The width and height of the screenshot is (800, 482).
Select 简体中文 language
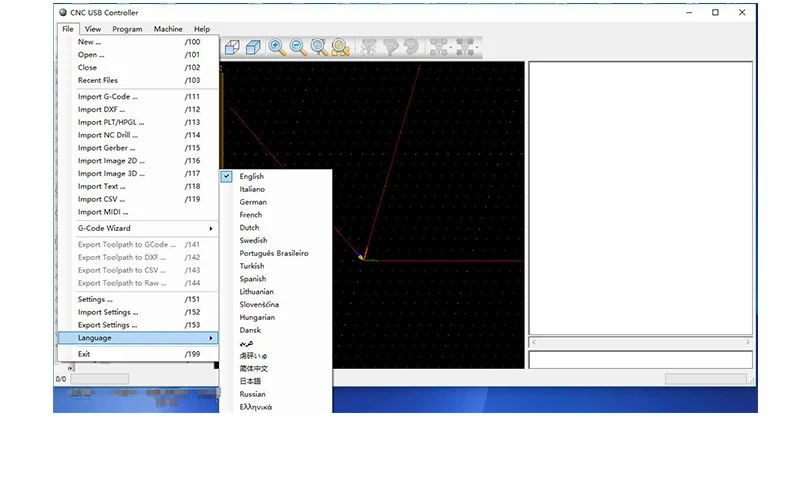tap(276, 368)
